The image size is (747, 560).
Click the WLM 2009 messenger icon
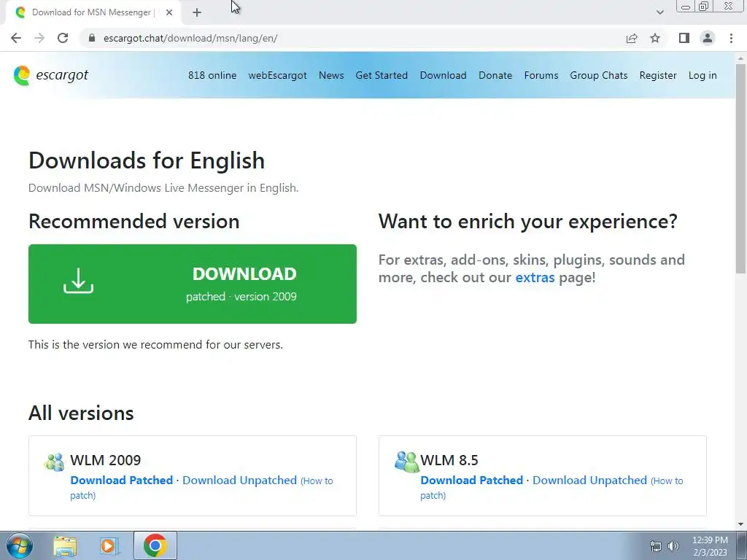54,462
